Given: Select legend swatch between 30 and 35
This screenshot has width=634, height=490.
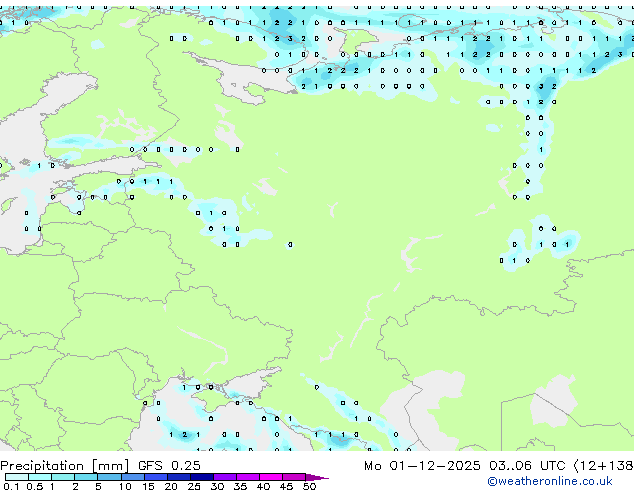Looking at the screenshot, I should click(x=224, y=477).
